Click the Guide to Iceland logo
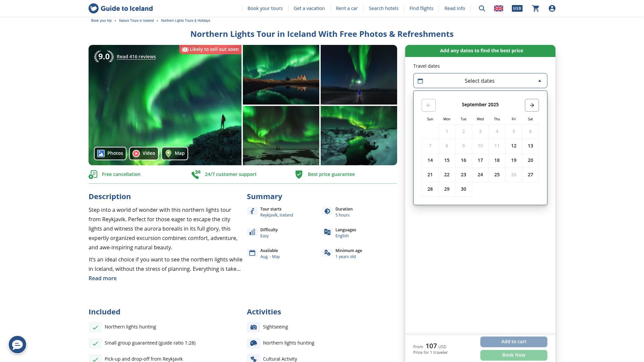Screen dimensions: 644x362 point(120,8)
